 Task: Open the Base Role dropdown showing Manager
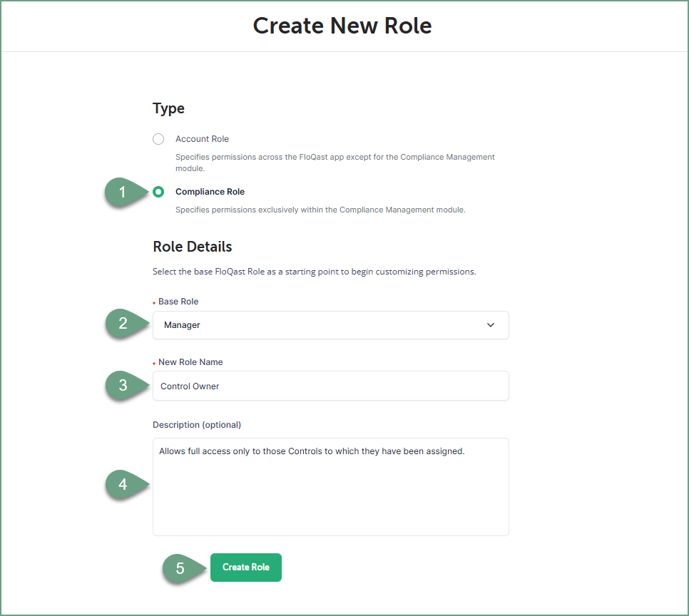(330, 325)
